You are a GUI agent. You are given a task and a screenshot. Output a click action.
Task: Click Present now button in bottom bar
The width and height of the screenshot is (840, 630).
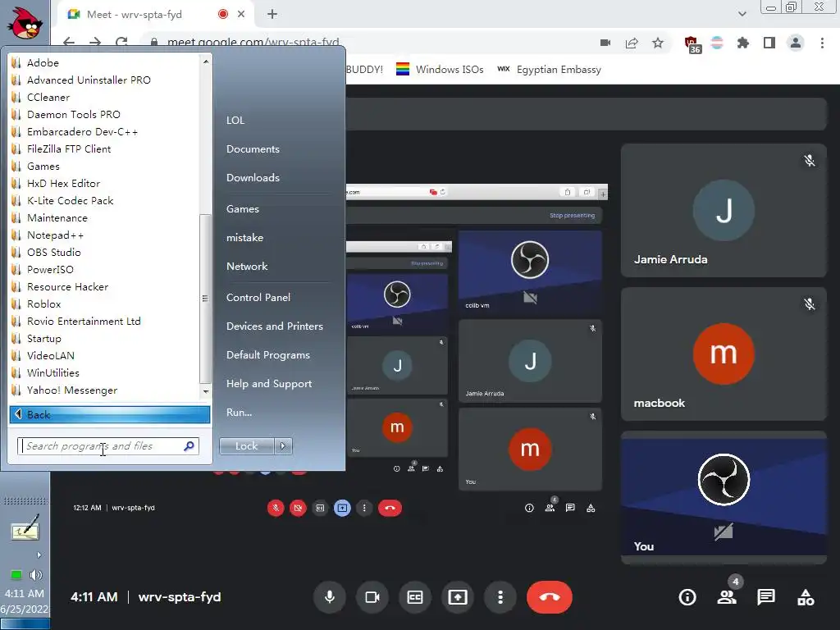pyautogui.click(x=458, y=597)
